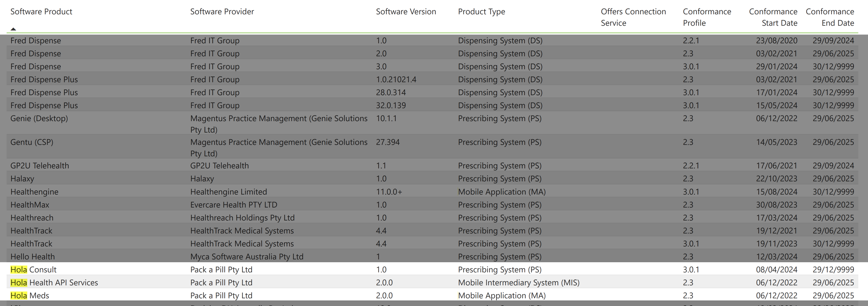Sort by Conformance Start Date column
The image size is (868, 306).
coord(773,17)
